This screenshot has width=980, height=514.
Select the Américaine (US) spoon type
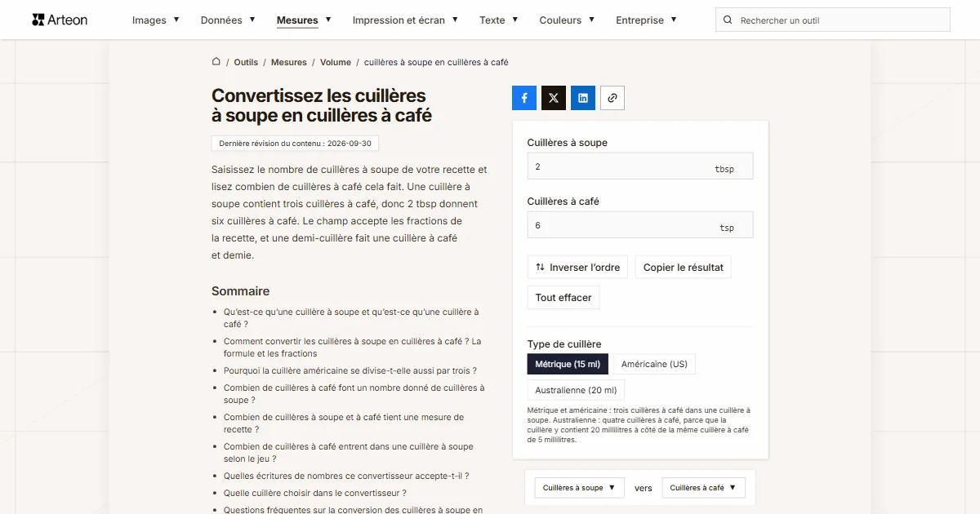[x=654, y=364]
